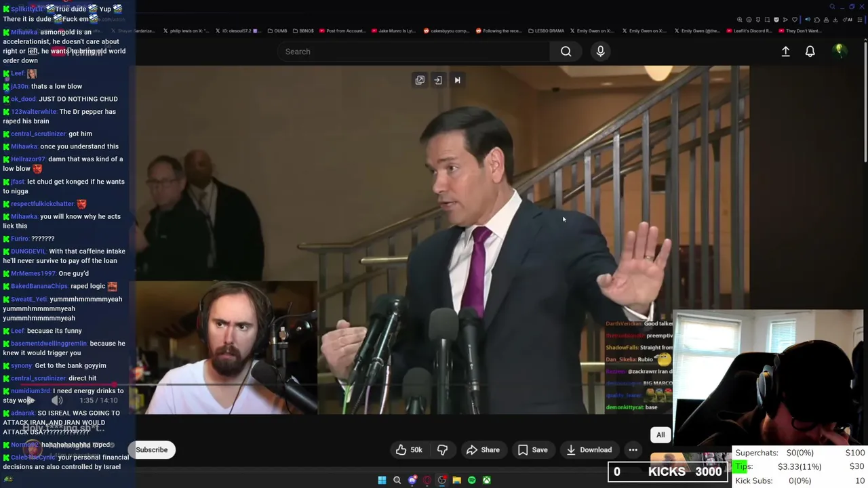Skip to next video via overlay icon
The height and width of the screenshot is (488, 868).
tap(457, 80)
